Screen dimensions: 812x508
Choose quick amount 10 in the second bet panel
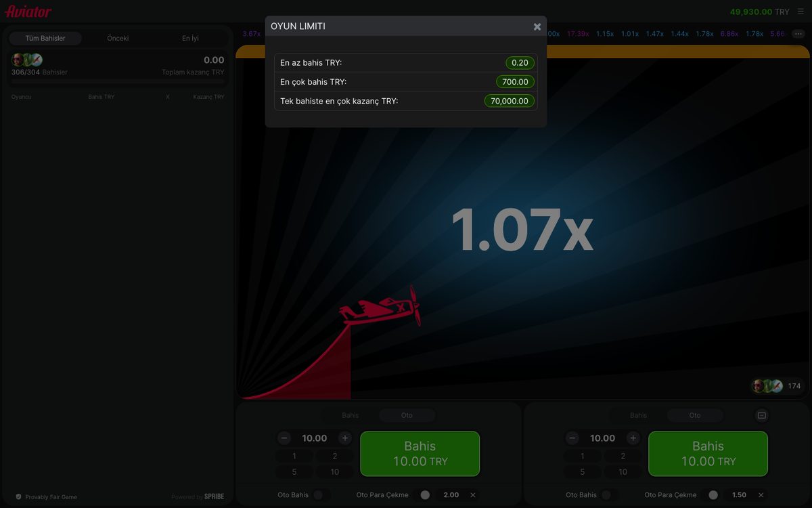[623, 472]
